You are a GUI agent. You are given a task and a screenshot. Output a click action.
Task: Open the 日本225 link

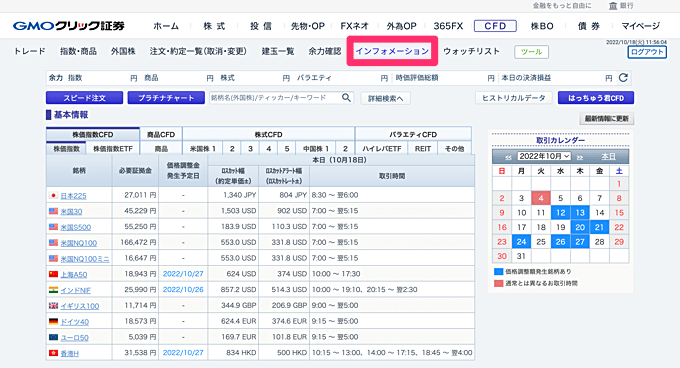tap(73, 196)
